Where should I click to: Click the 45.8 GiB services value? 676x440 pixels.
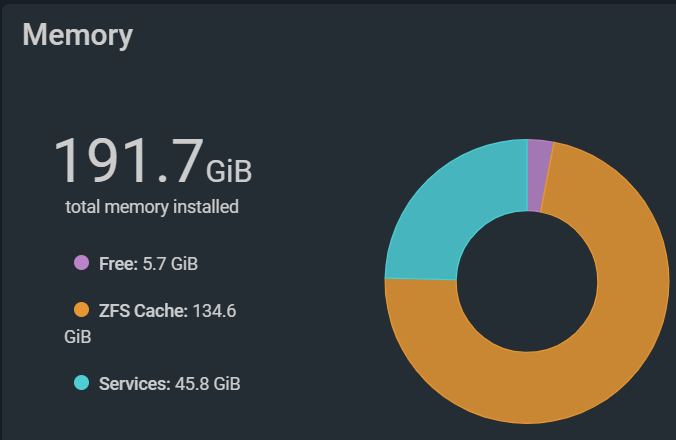pyautogui.click(x=208, y=384)
